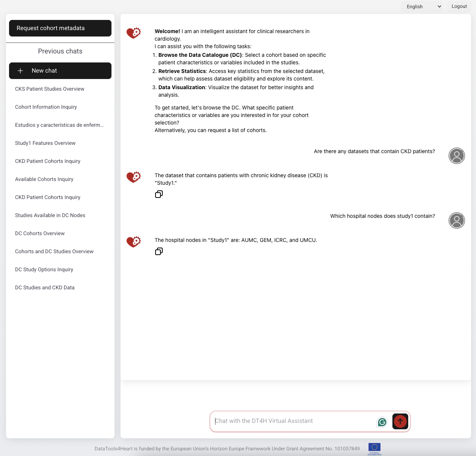The image size is (476, 456).
Task: Click the user avatar next to the CKD question
Action: tap(456, 155)
